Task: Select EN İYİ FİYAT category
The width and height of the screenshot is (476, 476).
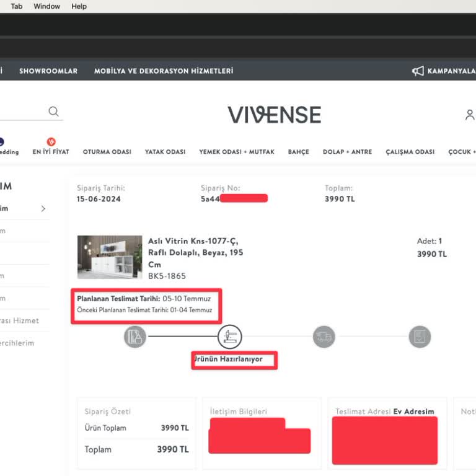Action: click(x=51, y=152)
